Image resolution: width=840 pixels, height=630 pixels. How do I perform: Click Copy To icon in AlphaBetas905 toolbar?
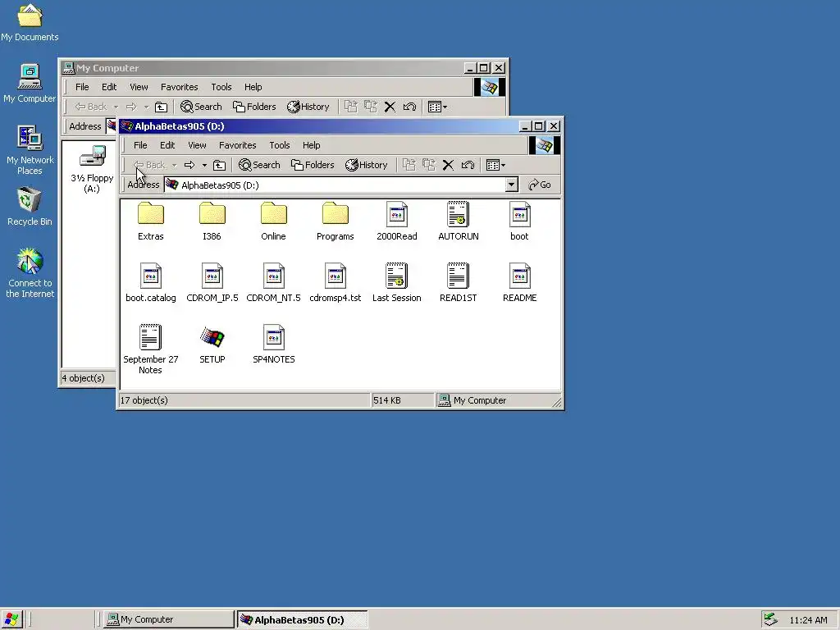(x=429, y=165)
